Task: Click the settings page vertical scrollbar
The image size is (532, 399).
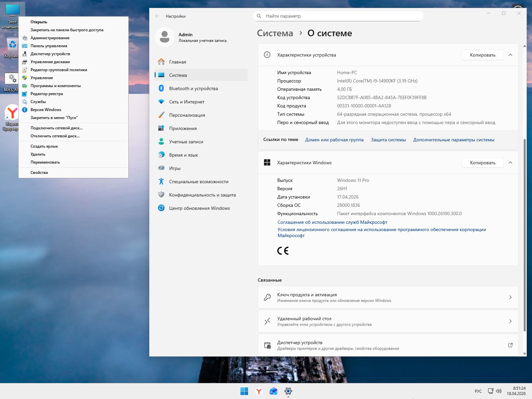Action: [x=525, y=233]
